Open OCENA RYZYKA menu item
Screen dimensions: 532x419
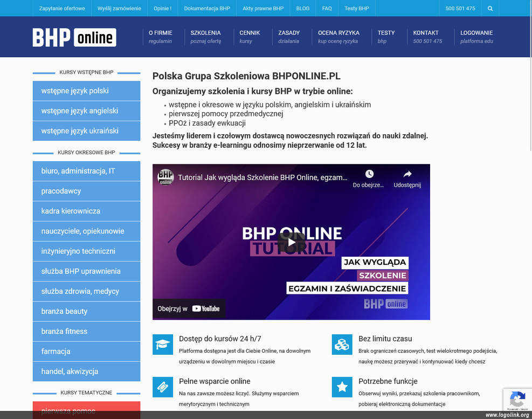pos(338,37)
